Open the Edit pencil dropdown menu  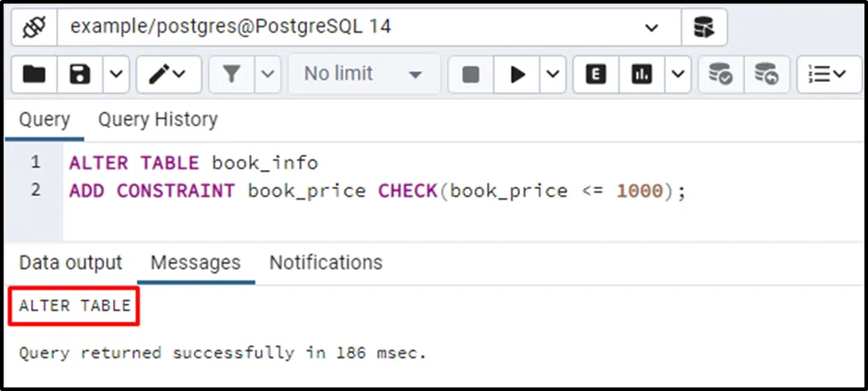pos(167,74)
